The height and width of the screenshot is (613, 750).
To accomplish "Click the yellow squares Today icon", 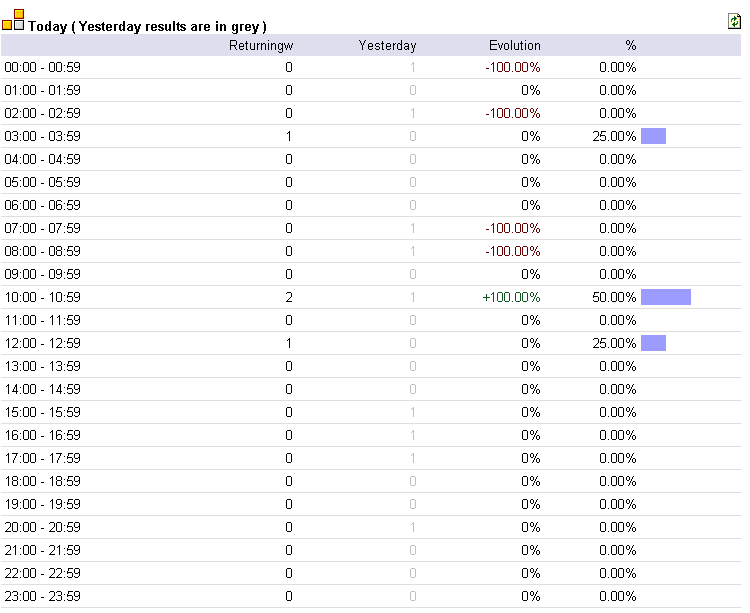I will pos(13,20).
